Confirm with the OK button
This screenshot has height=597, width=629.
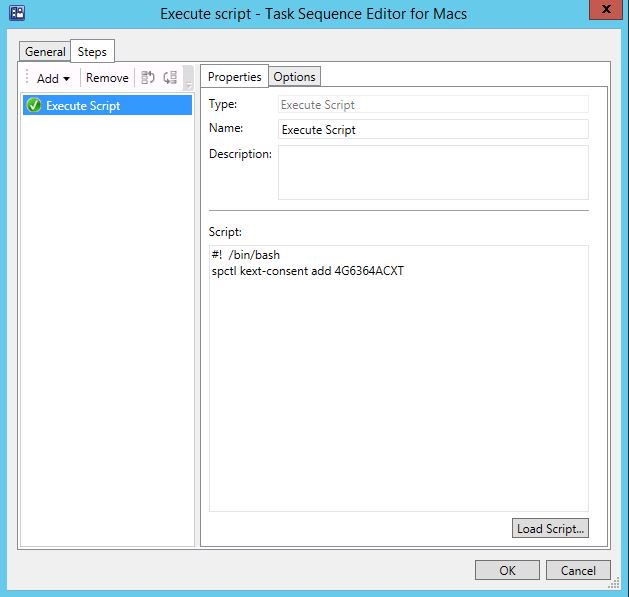click(x=507, y=570)
